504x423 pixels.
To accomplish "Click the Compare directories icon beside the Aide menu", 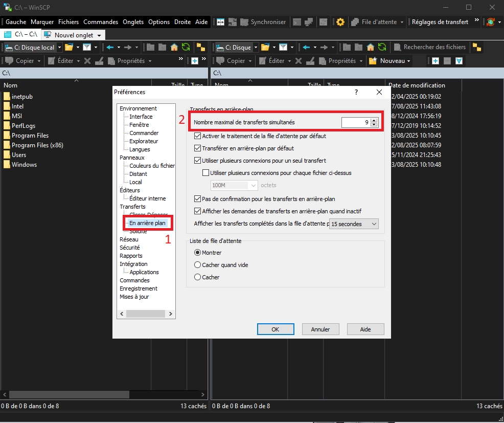I will 220,22.
